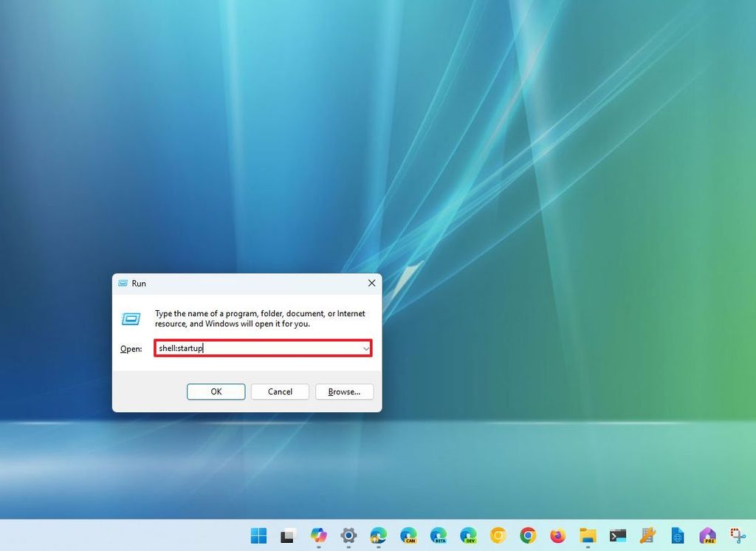Viewport: 756px width, 551px height.
Task: Select the Edge PRE insider icon
Action: pyautogui.click(x=706, y=536)
